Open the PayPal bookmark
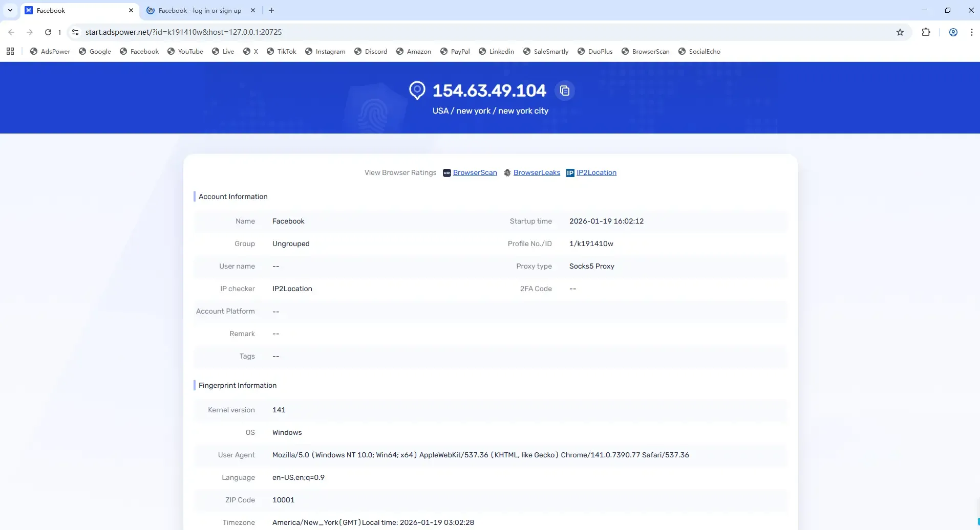Viewport: 980px width, 530px height. (455, 51)
